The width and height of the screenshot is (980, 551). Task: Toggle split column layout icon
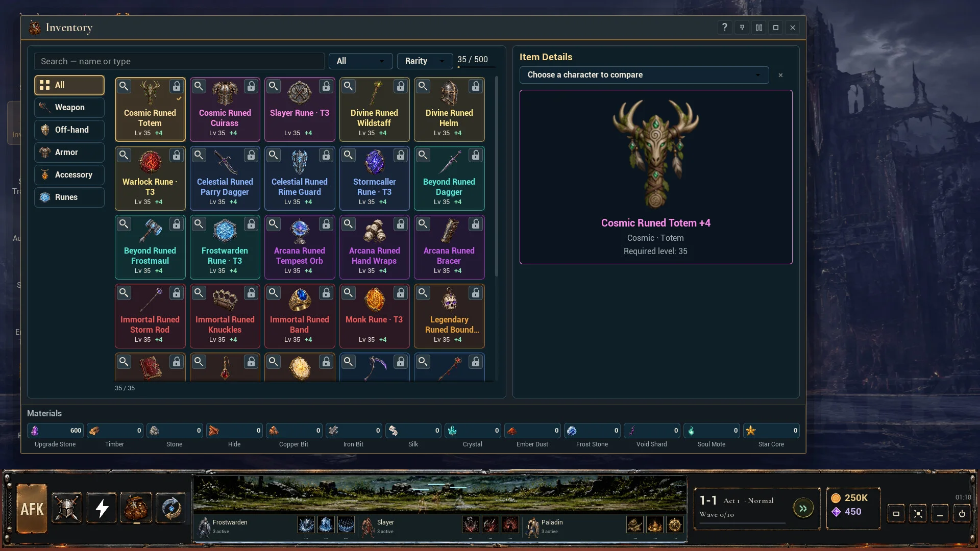point(759,28)
